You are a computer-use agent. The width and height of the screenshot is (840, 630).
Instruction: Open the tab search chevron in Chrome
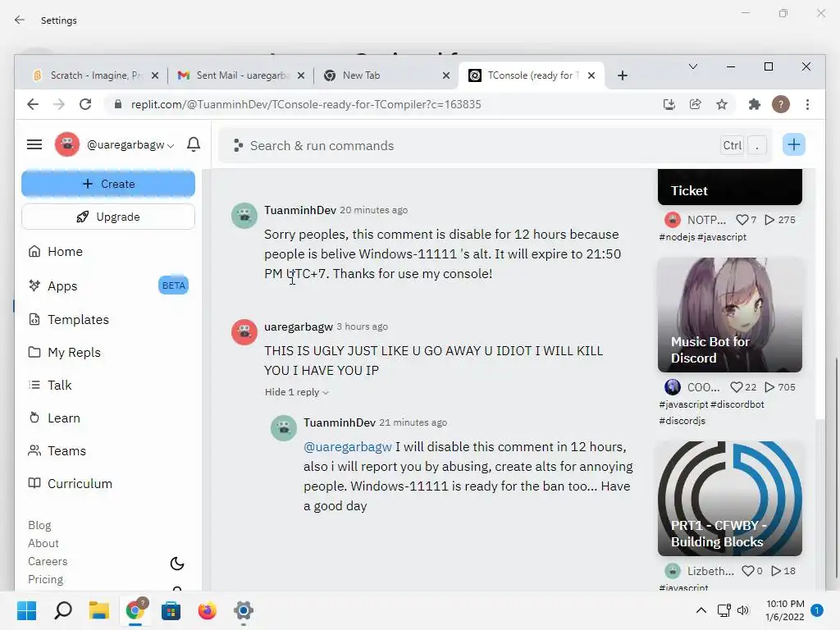pos(692,66)
